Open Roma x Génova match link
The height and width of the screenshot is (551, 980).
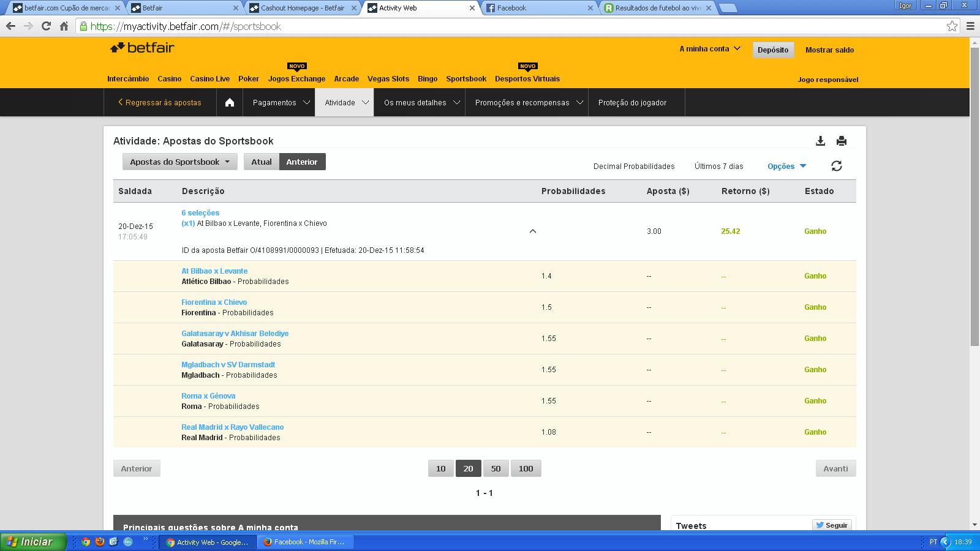[208, 395]
